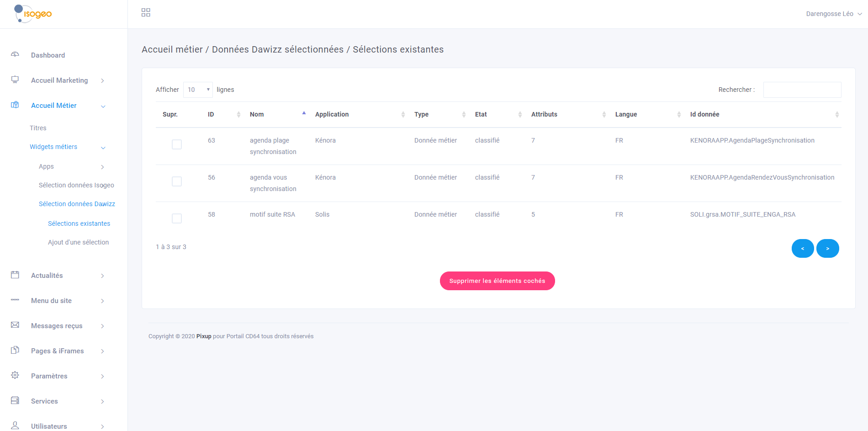Image resolution: width=868 pixels, height=431 pixels.
Task: Go to previous page of table
Action: 803,248
